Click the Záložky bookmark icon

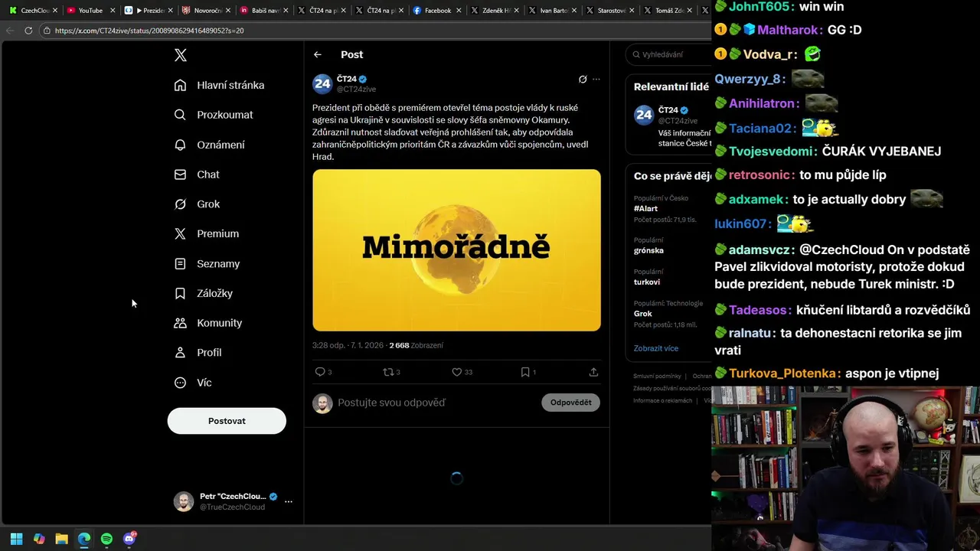[x=180, y=293]
